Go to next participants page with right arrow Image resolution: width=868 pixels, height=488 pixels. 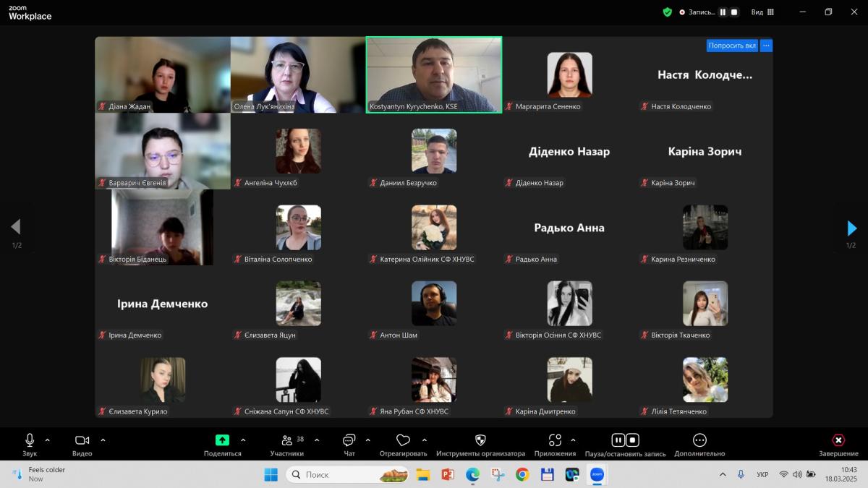coord(851,228)
